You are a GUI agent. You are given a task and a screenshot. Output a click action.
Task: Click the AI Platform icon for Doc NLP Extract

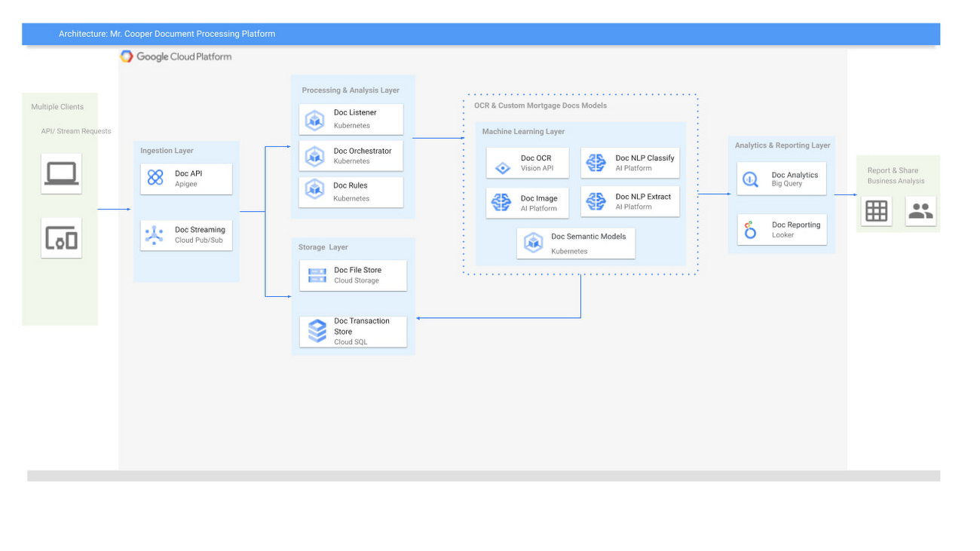[596, 201]
